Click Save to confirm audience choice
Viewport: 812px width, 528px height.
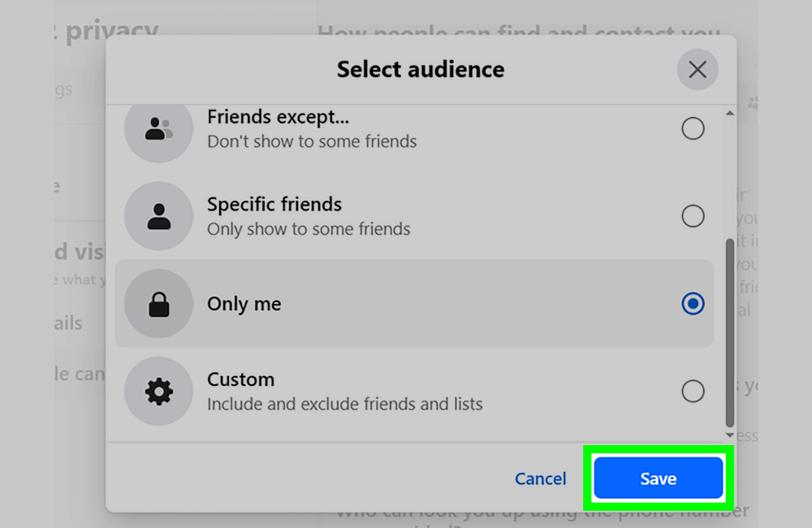pyautogui.click(x=658, y=478)
